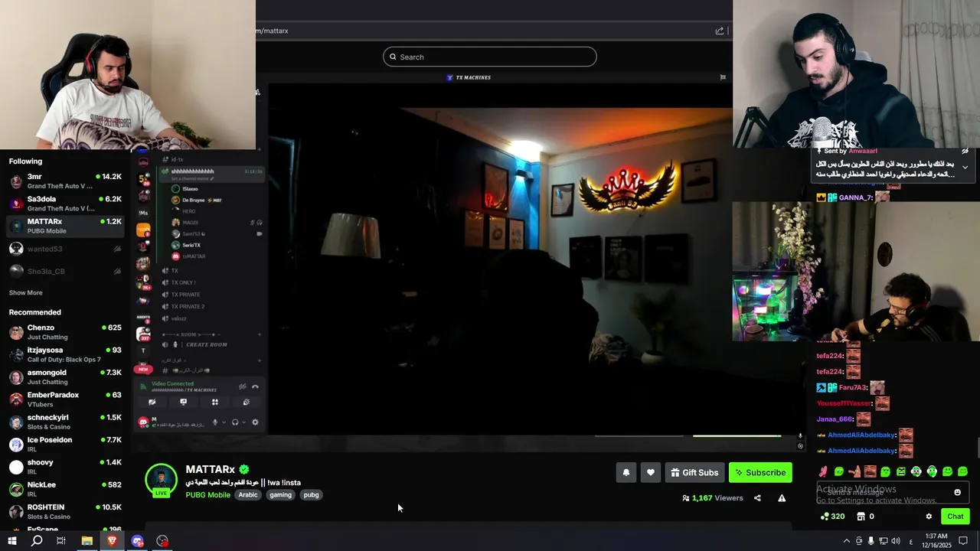Screen dimensions: 980x551
Task: Open Ice Poseidon recommended channel
Action: pyautogui.click(x=65, y=444)
